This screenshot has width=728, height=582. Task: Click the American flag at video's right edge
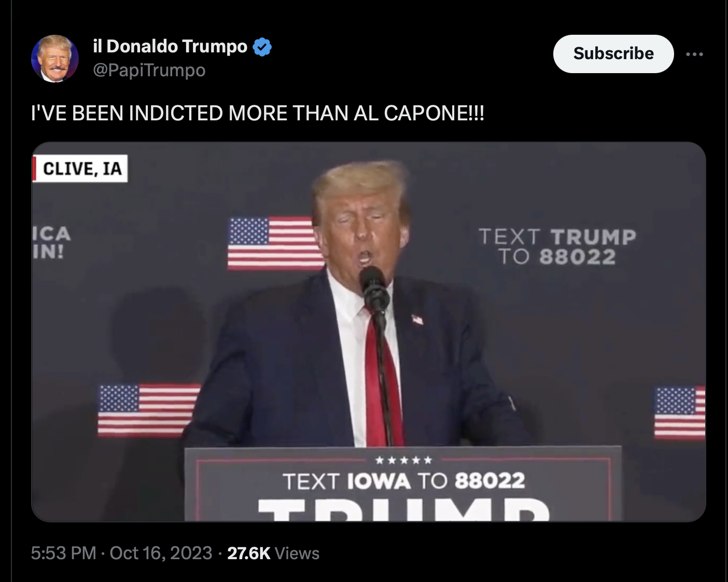click(680, 412)
